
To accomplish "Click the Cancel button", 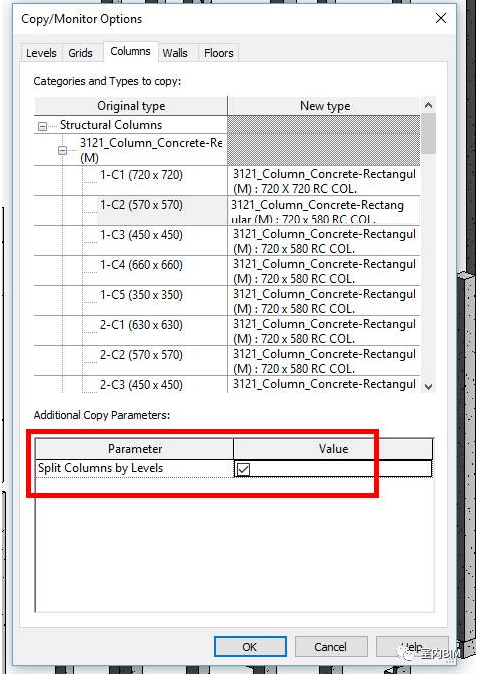I will point(331,647).
